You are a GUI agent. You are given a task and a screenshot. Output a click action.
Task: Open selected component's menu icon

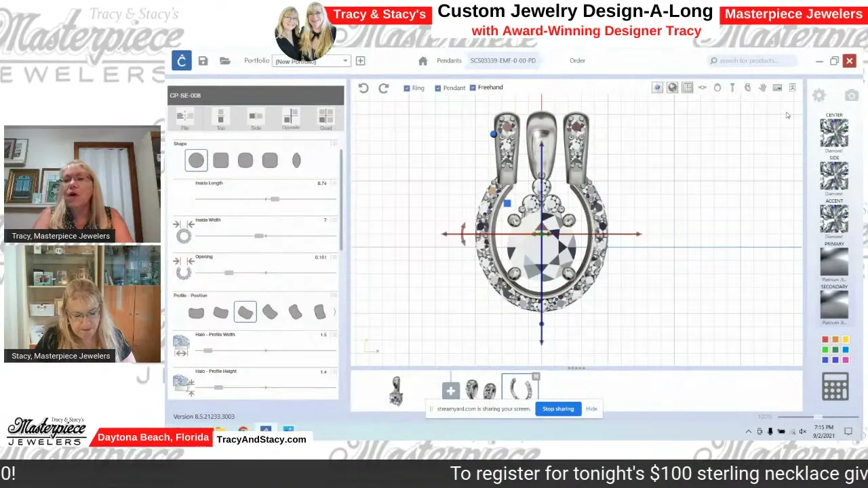536,377
